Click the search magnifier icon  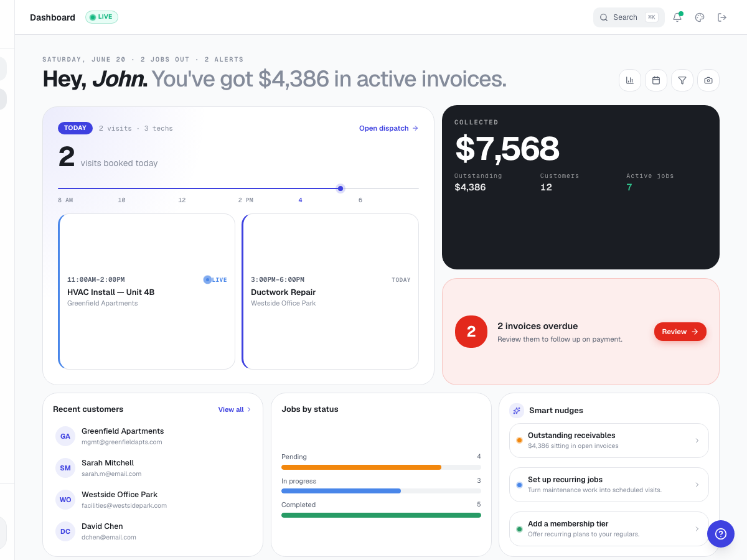pos(604,17)
